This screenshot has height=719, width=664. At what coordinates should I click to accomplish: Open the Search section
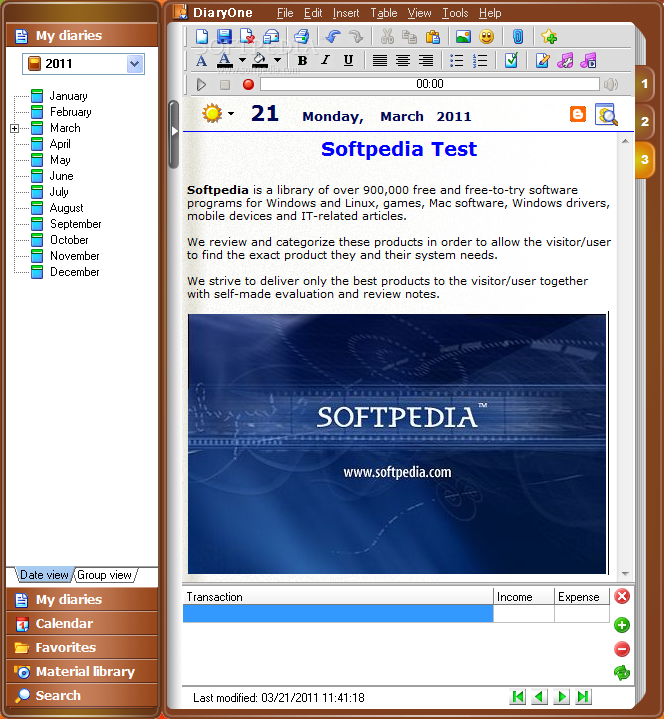click(x=82, y=695)
